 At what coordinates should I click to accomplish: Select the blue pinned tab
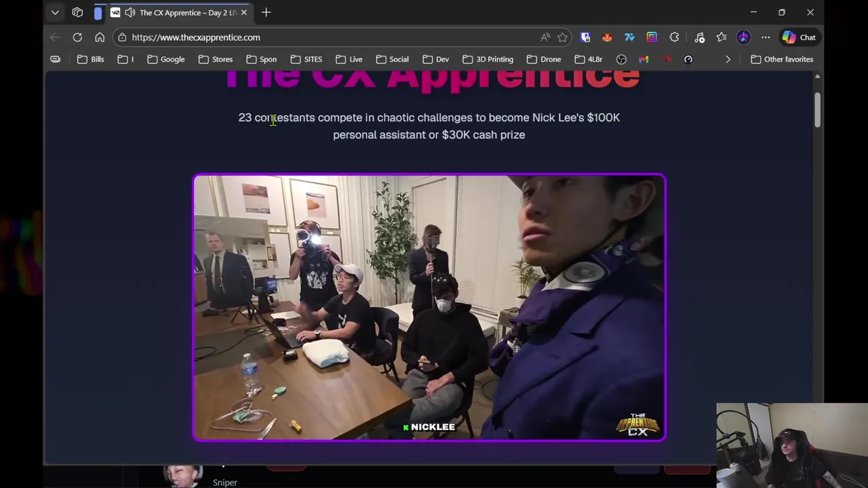pos(98,12)
